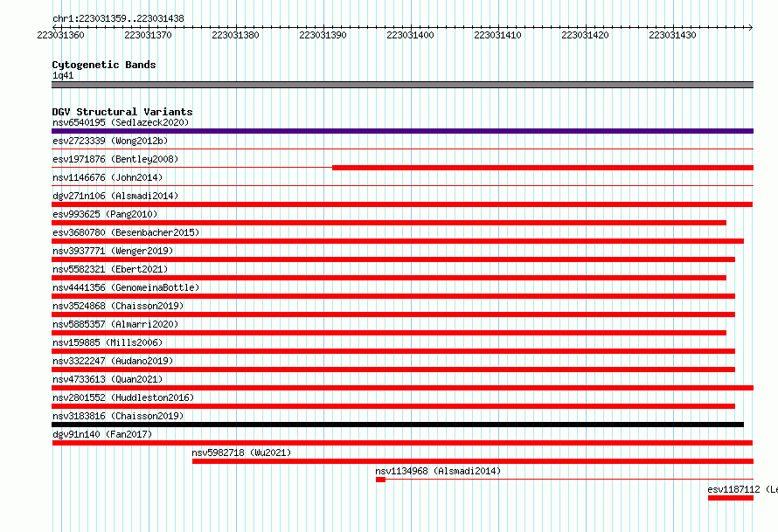The height and width of the screenshot is (532, 778).
Task: Open the DGV Structural Variants track title
Action: click(x=122, y=112)
